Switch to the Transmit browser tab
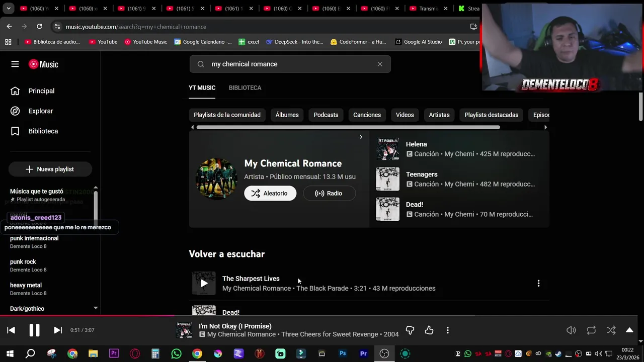 click(428, 9)
